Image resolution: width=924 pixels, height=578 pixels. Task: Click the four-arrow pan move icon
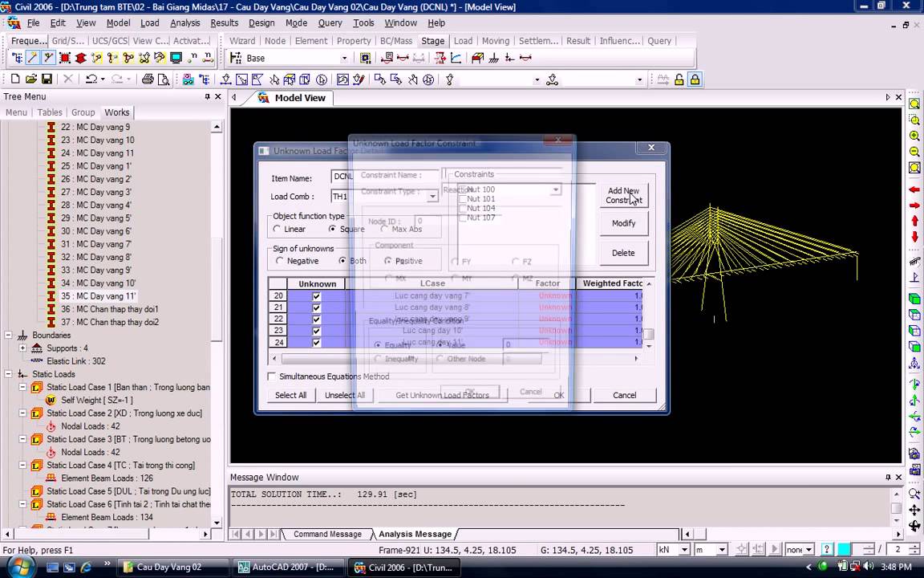coord(914,510)
